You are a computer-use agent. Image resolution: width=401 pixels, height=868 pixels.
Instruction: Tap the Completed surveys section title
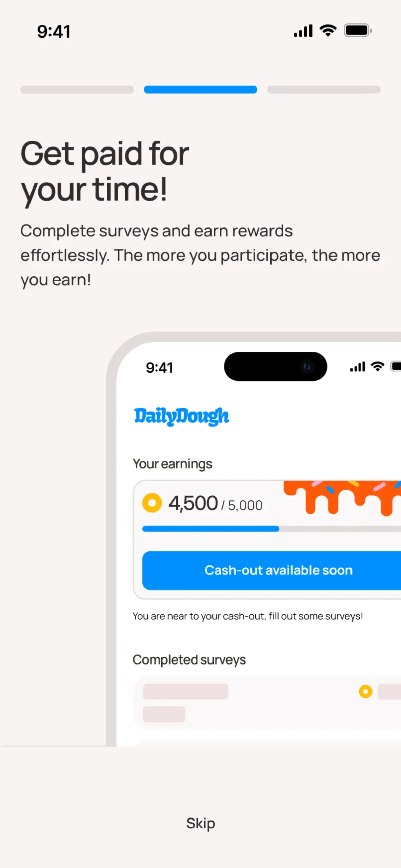(189, 660)
